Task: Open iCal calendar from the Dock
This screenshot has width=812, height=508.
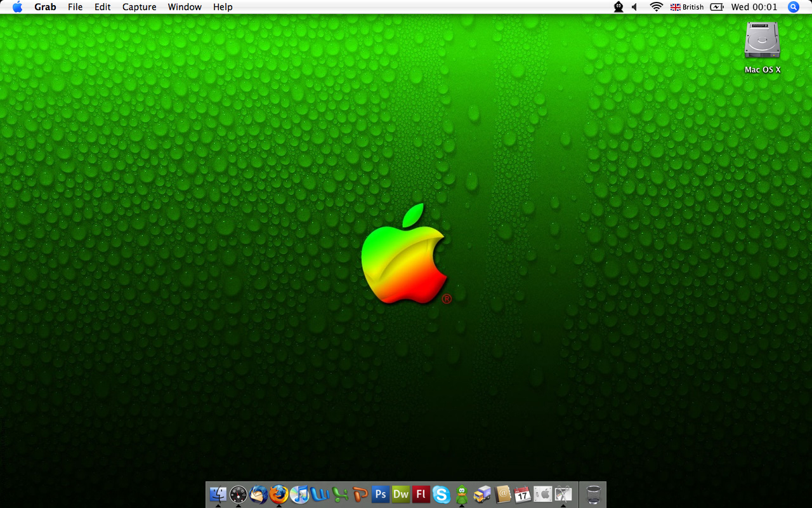Action: pos(523,494)
